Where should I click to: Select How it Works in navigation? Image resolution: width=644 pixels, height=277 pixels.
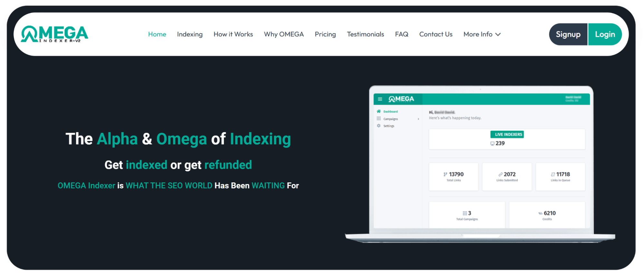pos(233,34)
